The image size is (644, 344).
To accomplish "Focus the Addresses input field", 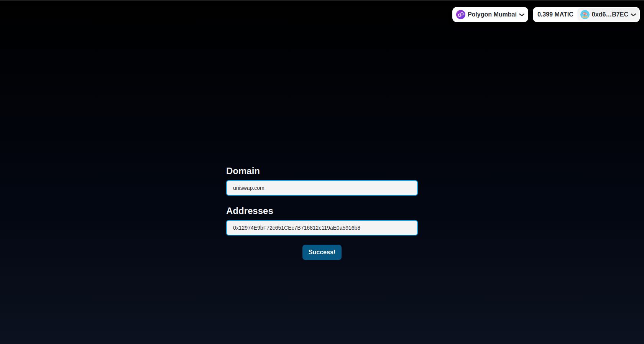I will point(322,228).
